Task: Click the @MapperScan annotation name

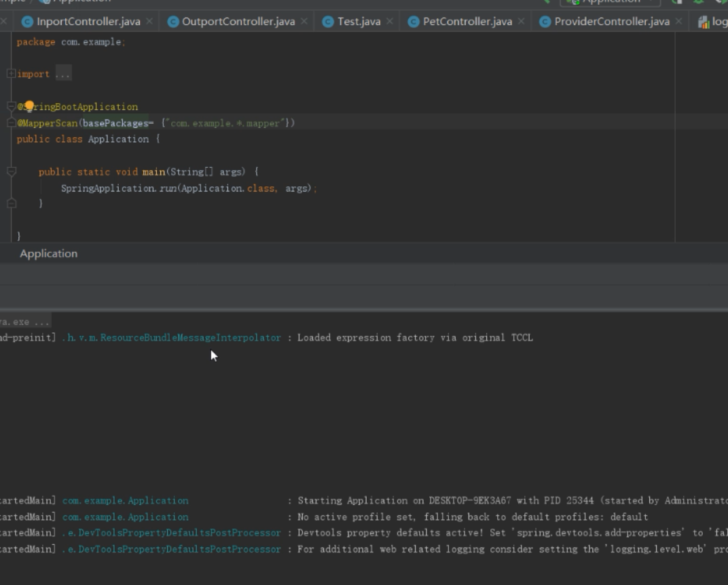Action: click(x=48, y=123)
